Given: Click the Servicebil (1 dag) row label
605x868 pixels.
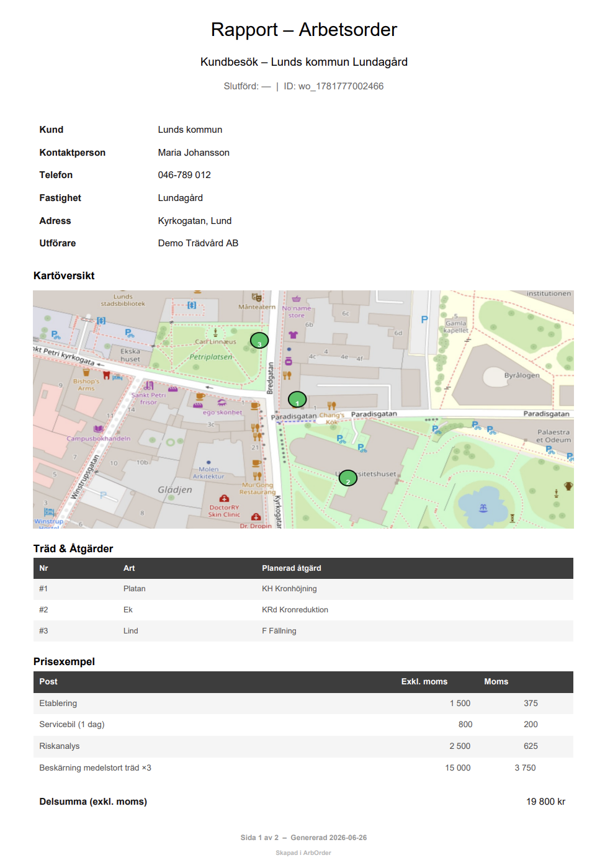Looking at the screenshot, I should [x=72, y=724].
